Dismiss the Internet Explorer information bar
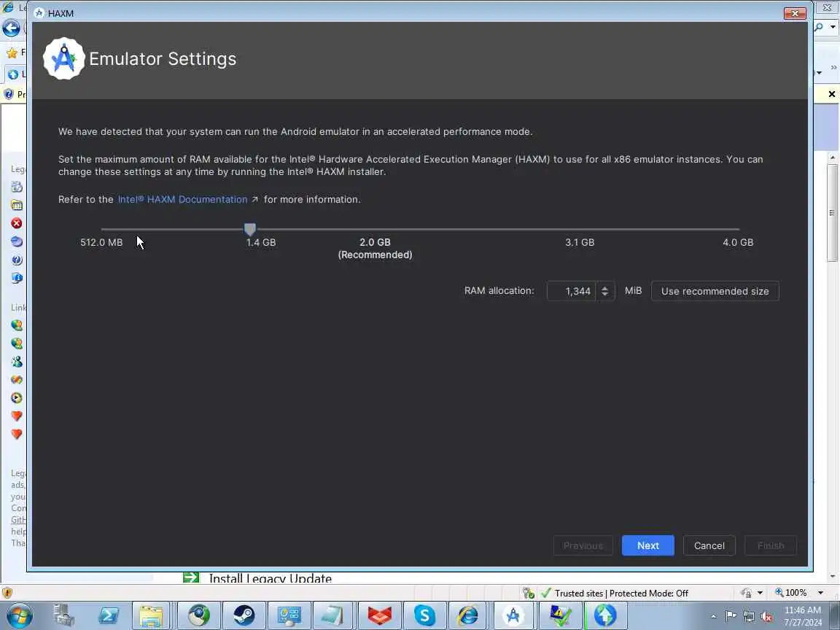840x630 pixels. click(x=831, y=94)
